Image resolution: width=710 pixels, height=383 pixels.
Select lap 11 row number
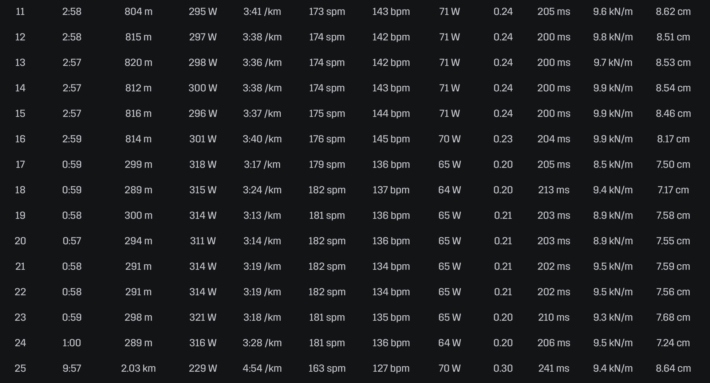point(20,12)
